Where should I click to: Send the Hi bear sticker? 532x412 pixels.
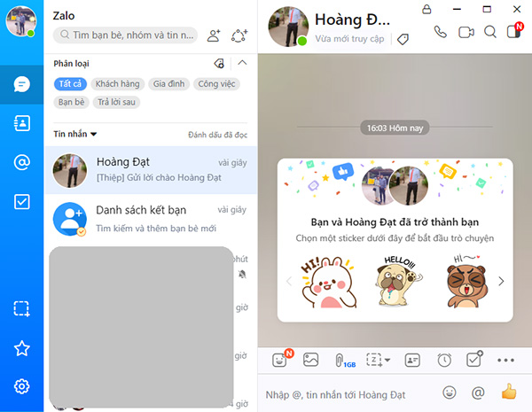pos(467,281)
